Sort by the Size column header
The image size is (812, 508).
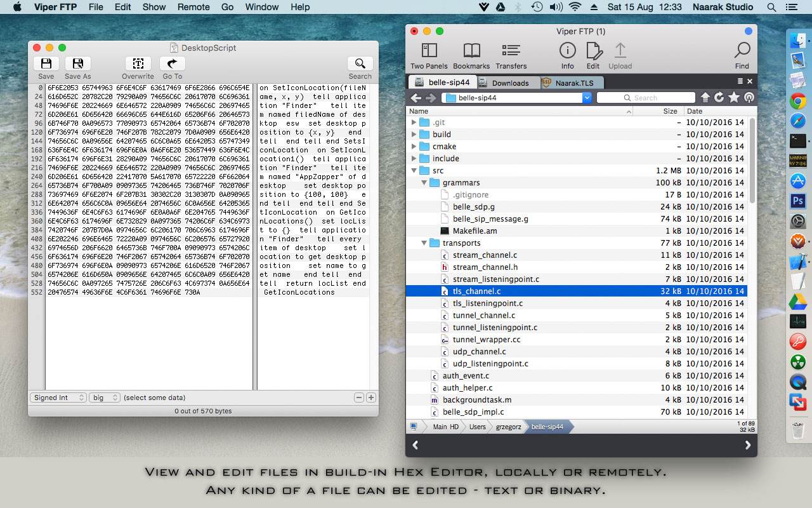(658, 111)
